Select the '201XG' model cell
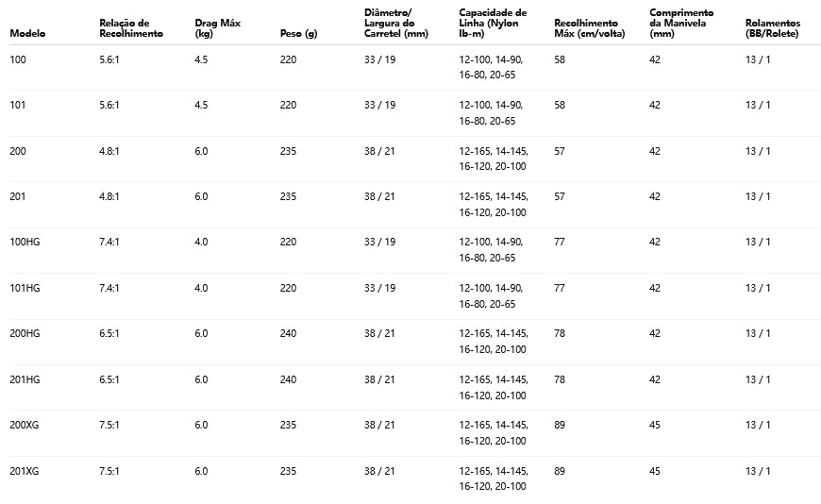Screen dimensions: 821x504 point(25,471)
